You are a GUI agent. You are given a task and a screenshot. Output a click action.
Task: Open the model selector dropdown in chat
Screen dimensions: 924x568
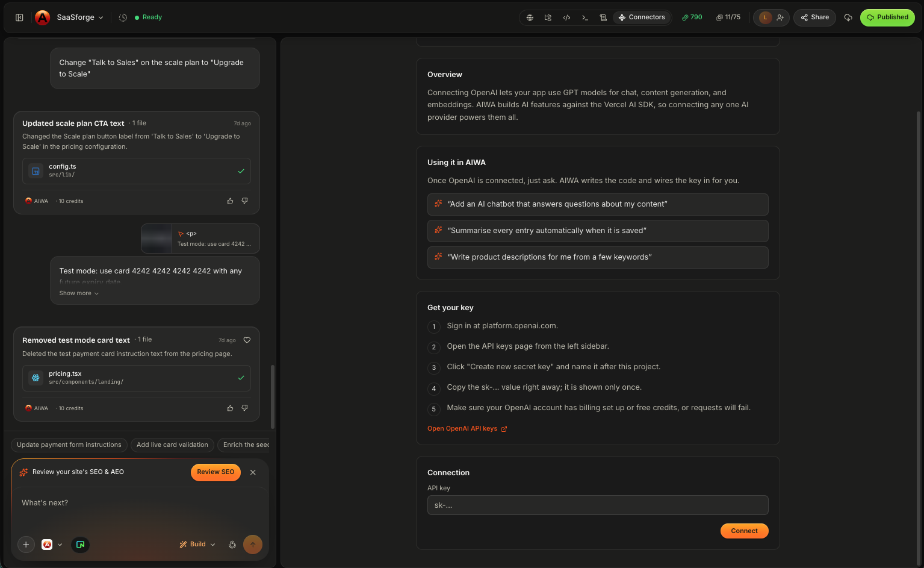pyautogui.click(x=52, y=545)
